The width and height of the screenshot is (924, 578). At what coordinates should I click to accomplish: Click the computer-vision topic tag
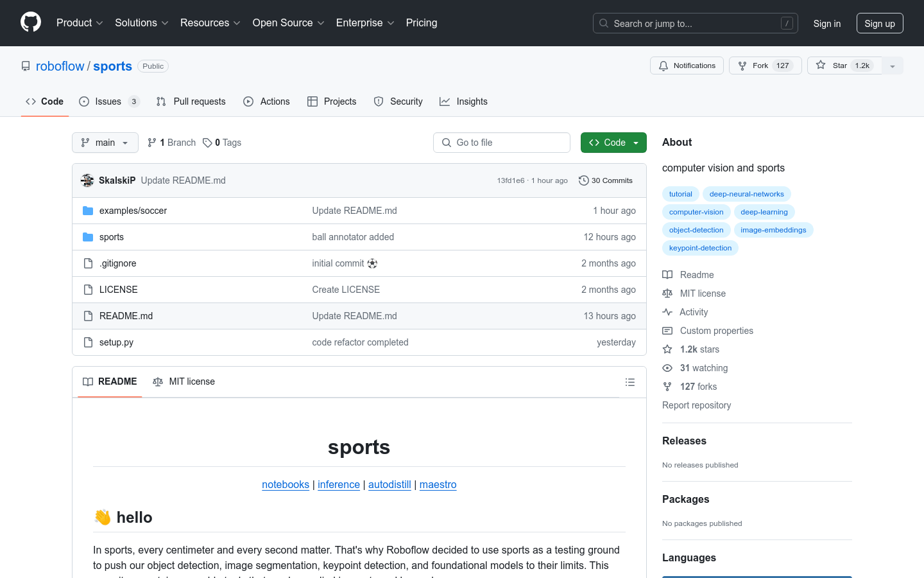pyautogui.click(x=696, y=212)
